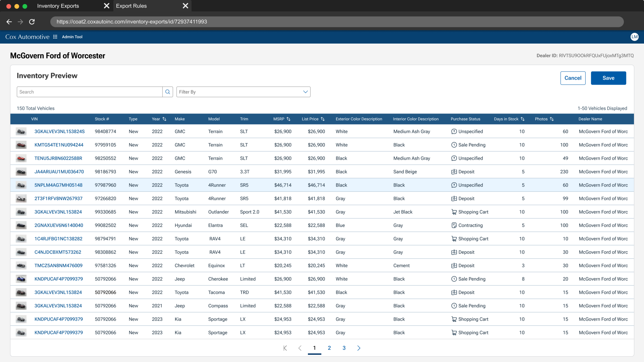Click the Sand Beige interior color cell
Image resolution: width=644 pixels, height=362 pixels.
coord(405,172)
